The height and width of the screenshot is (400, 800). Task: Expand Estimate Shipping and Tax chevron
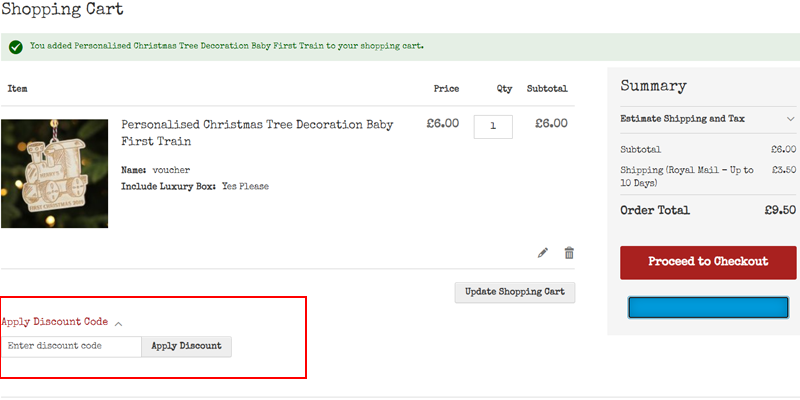tap(790, 119)
